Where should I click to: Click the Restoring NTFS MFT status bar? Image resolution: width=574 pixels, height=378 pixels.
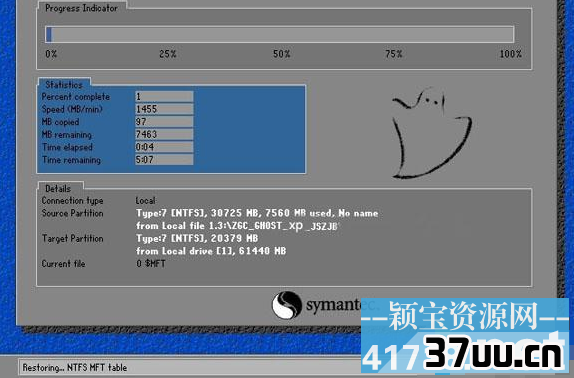click(190, 367)
